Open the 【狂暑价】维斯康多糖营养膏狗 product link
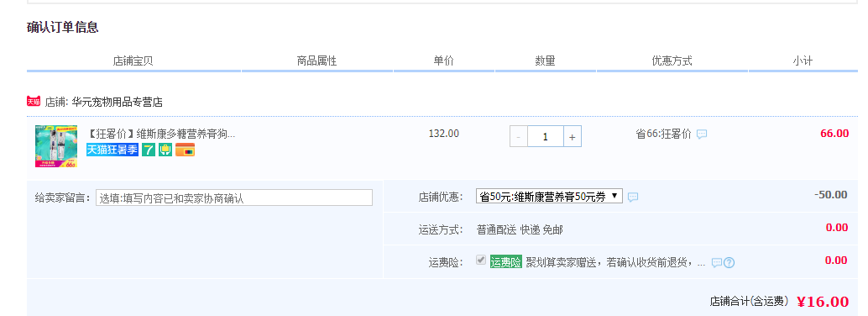The height and width of the screenshot is (316, 868). (161, 134)
